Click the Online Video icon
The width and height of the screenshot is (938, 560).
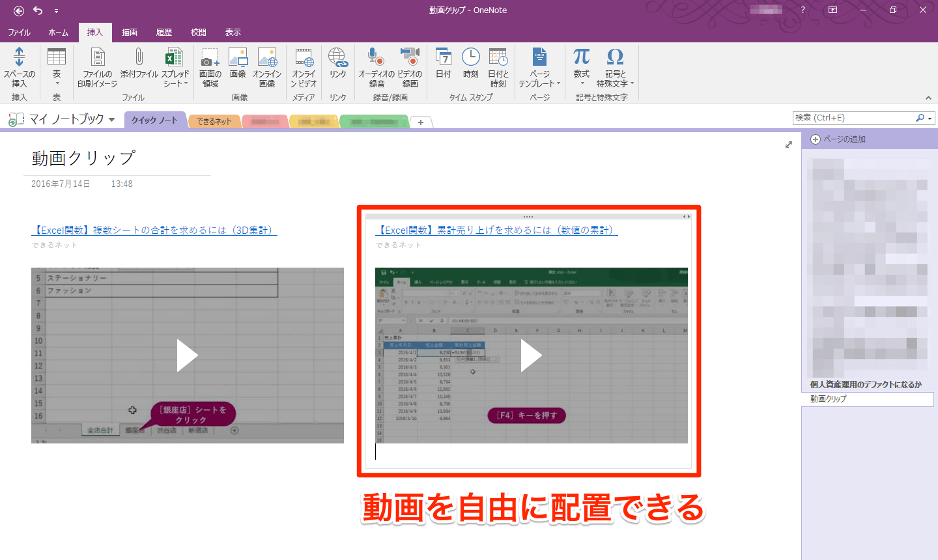304,57
